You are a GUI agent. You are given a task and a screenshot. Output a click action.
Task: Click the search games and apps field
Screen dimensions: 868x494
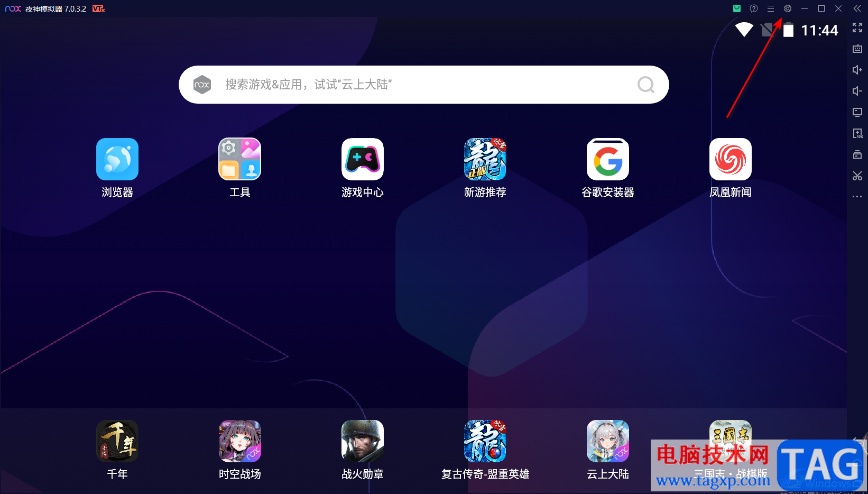click(x=424, y=85)
